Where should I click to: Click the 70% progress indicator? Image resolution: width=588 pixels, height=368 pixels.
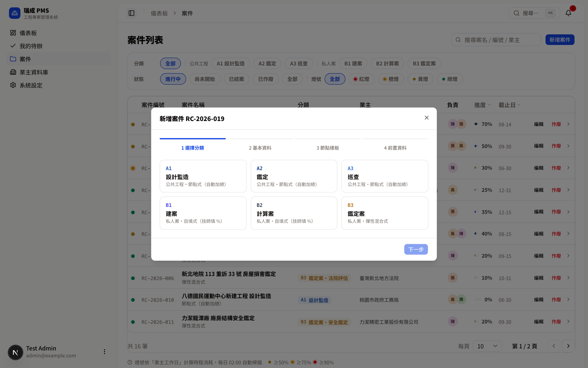(x=483, y=124)
